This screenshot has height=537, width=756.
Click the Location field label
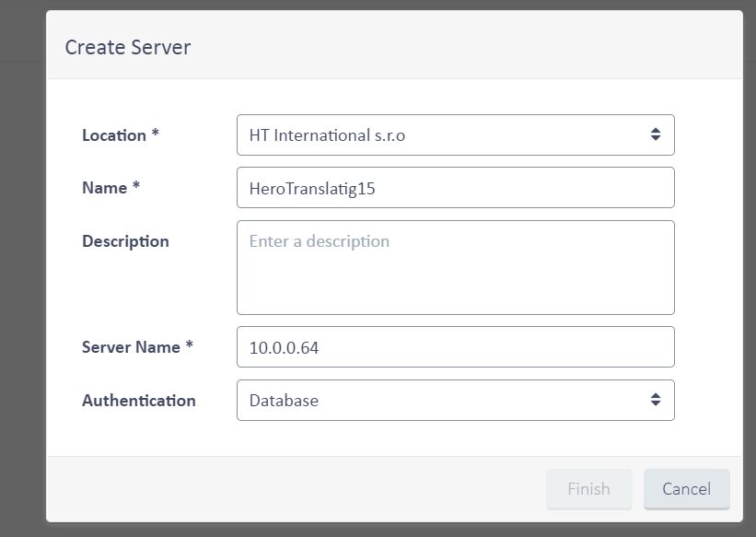(x=114, y=135)
